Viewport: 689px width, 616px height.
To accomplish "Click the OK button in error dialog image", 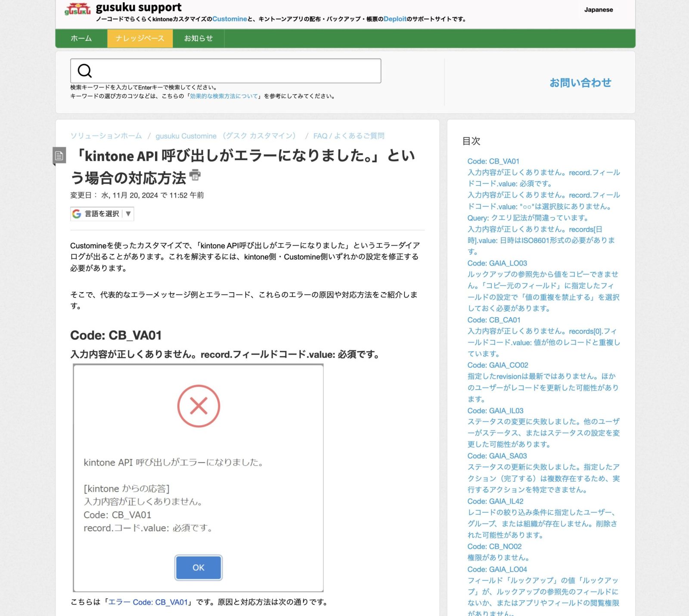I will (199, 567).
